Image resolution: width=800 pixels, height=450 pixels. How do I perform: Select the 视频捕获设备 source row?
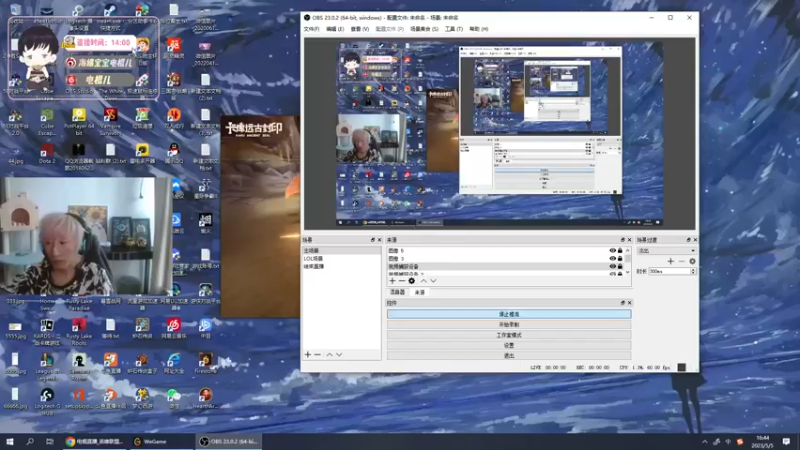(x=497, y=266)
